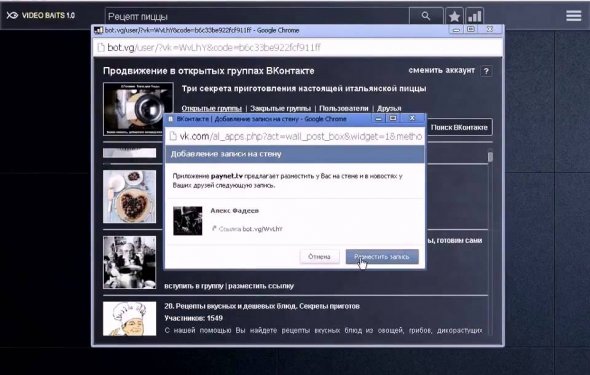Click the bot.vg address bar URL
This screenshot has width=590, height=375.
tap(214, 47)
